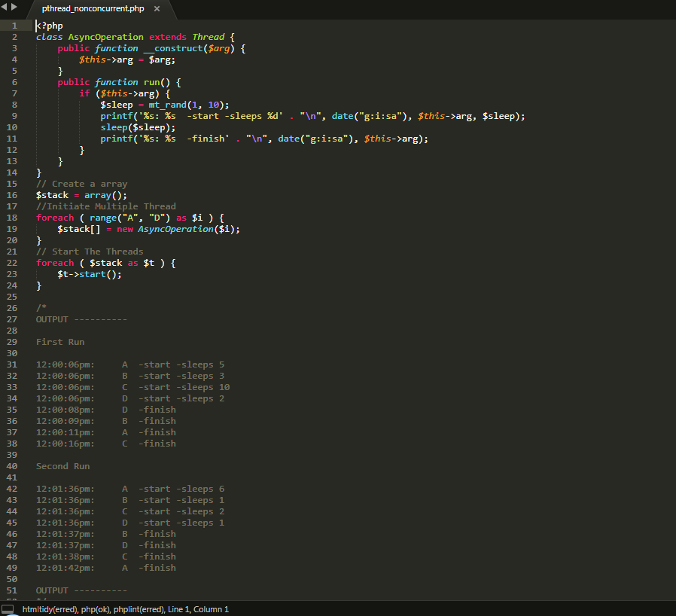Click line number 1 in the gutter
Screen dimensions: 676x616
[x=14, y=25]
